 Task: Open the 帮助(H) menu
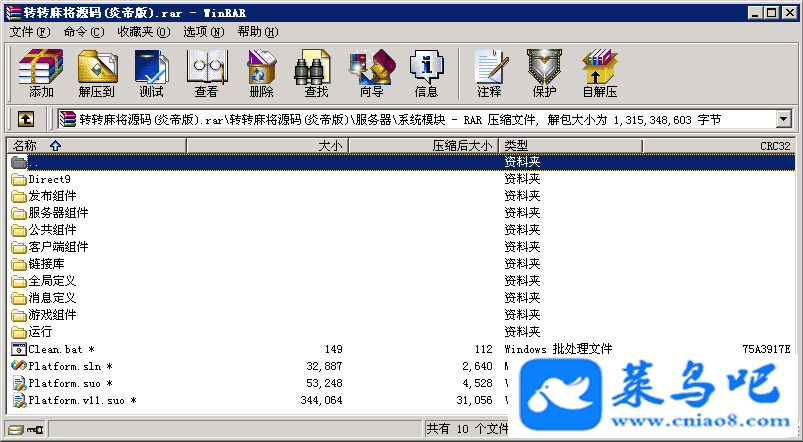(x=258, y=32)
